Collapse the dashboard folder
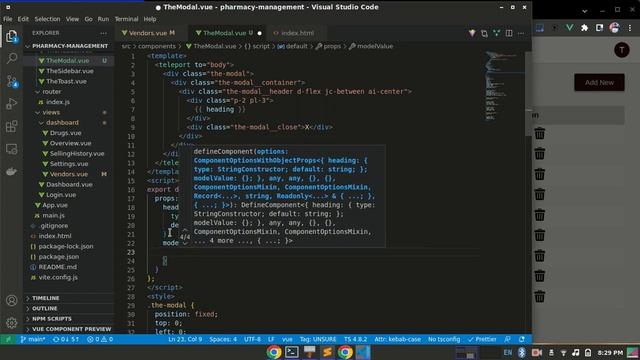Viewport: 640px width, 360px height. click(x=61, y=122)
